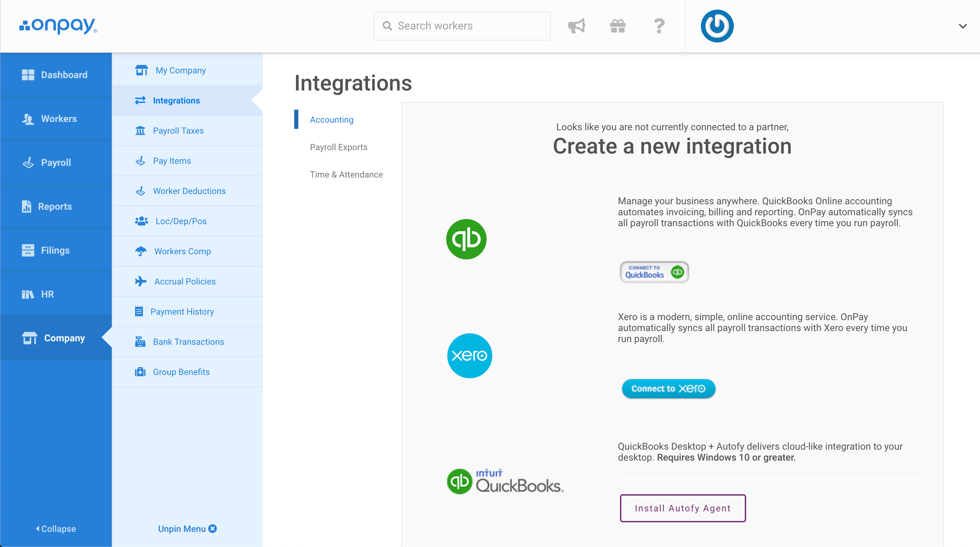Screen dimensions: 980x547
Task: Select the Accounting tab
Action: point(331,120)
